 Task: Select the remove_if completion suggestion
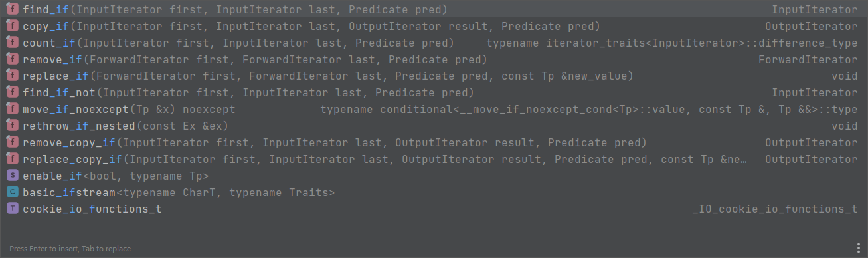pyautogui.click(x=434, y=60)
